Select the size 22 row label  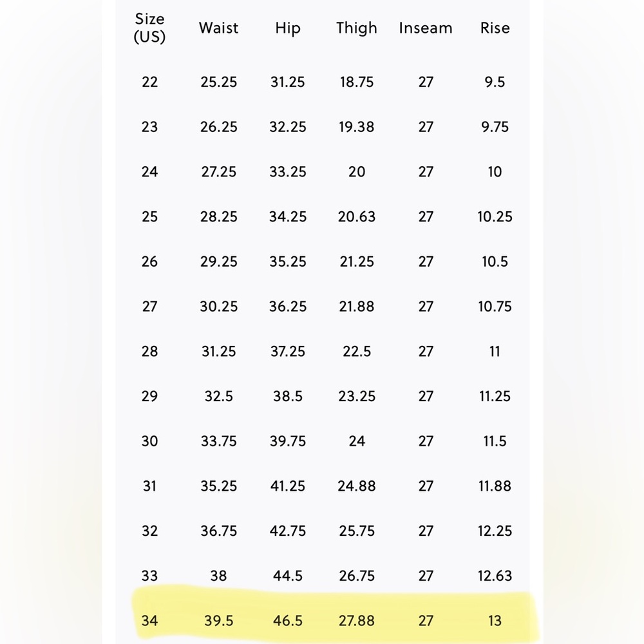(x=149, y=82)
